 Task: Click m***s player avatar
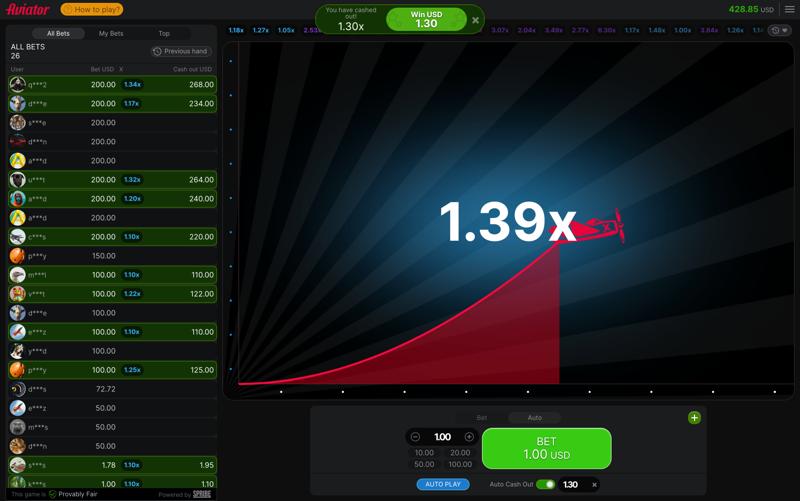click(17, 427)
